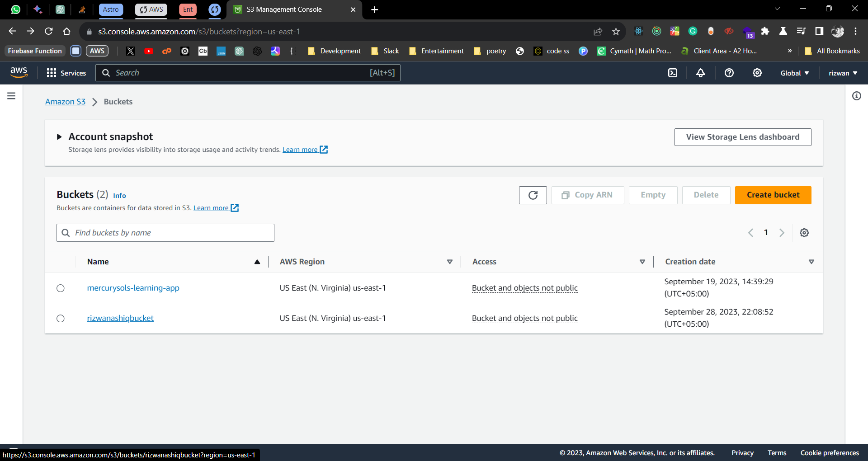The width and height of the screenshot is (868, 461).
Task: Open the S3 side navigation hamburger
Action: pos(11,96)
